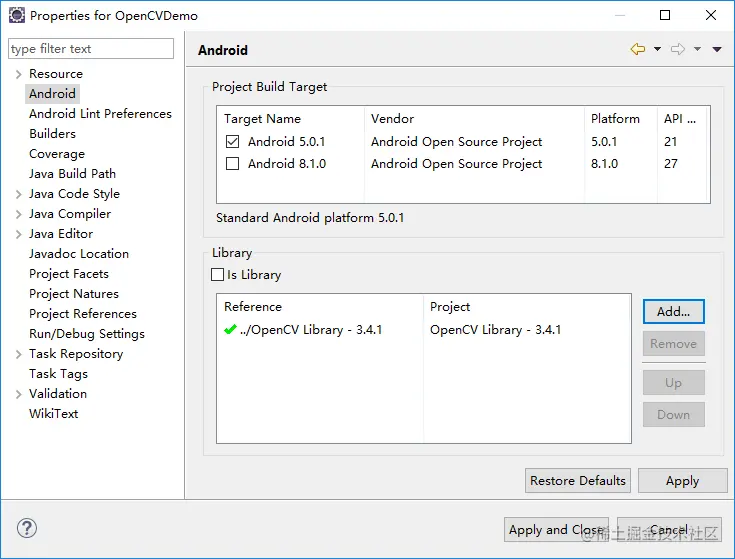
Task: Select the Java Compiler label
Action: tap(70, 214)
